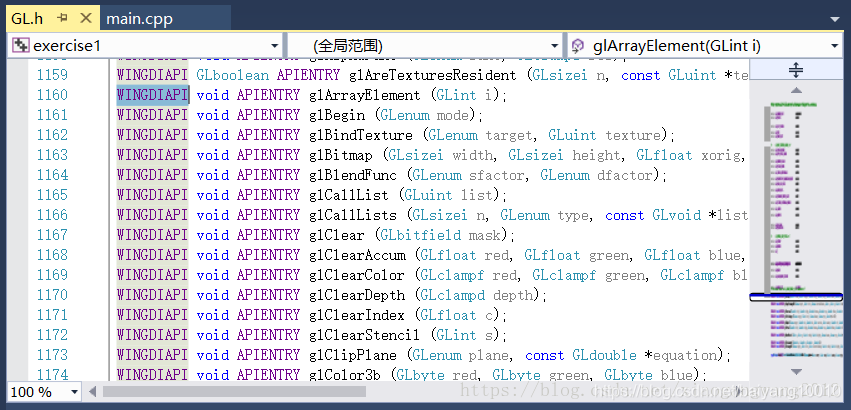851x410 pixels.
Task: Click glClearColor function name
Action: (x=357, y=275)
